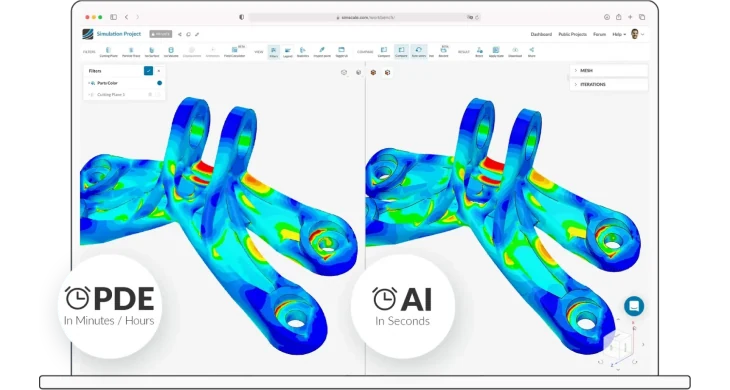Open a new browser tab with plus

(x=630, y=17)
